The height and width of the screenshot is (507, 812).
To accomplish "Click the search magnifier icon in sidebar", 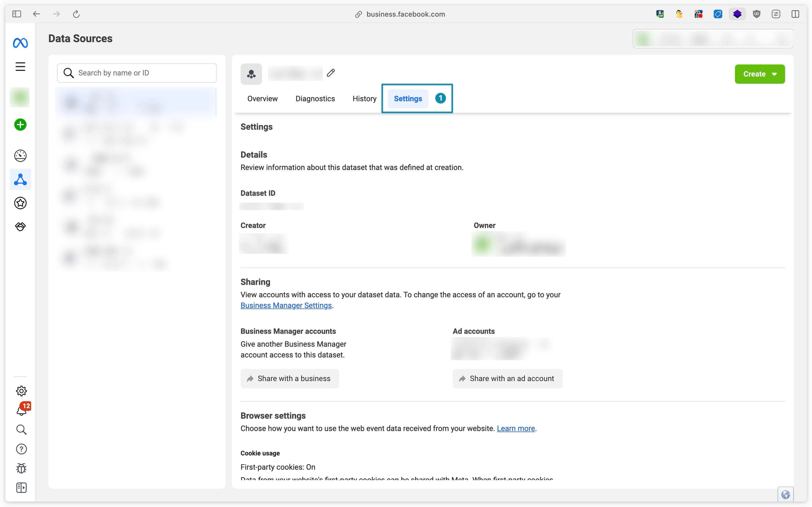I will pos(20,430).
